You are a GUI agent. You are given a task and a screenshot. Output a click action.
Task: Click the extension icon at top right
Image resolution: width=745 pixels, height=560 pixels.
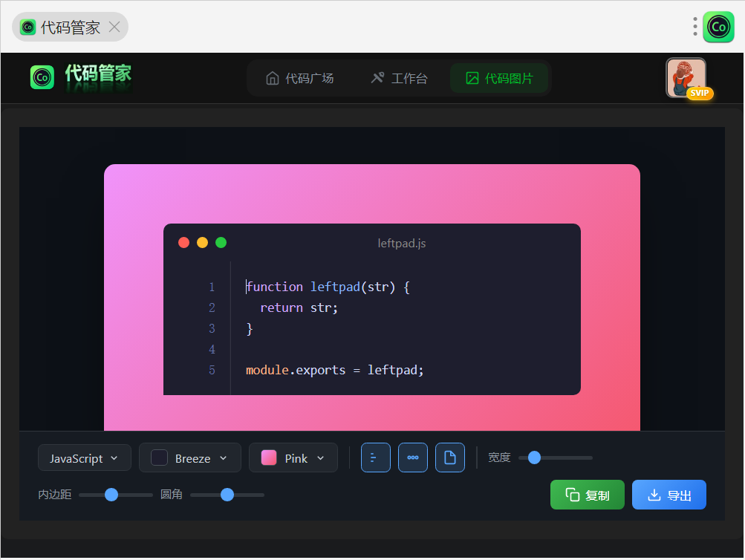coord(718,27)
